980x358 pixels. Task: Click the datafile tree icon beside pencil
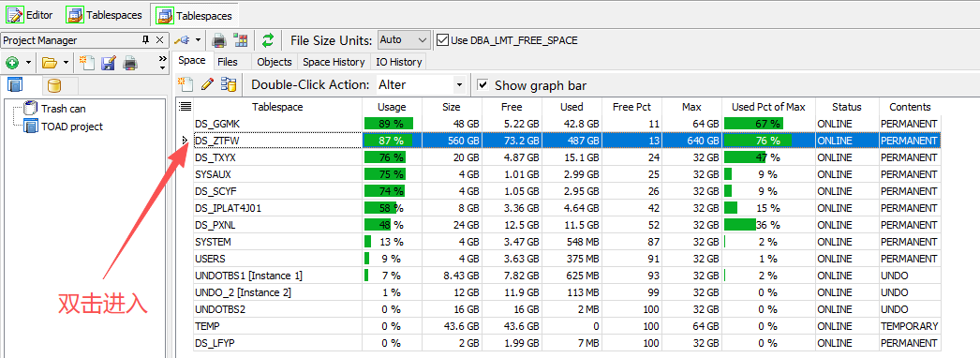tap(229, 84)
